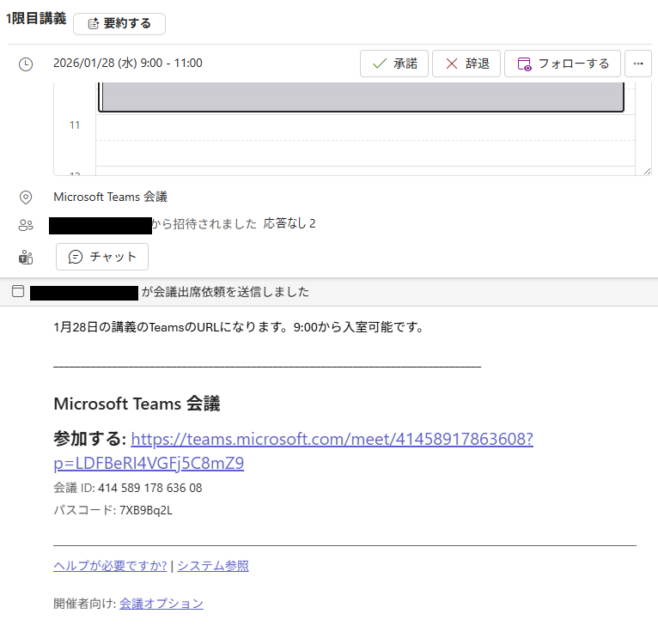
Task: Click the calendar preview resize handle
Action: (x=645, y=170)
